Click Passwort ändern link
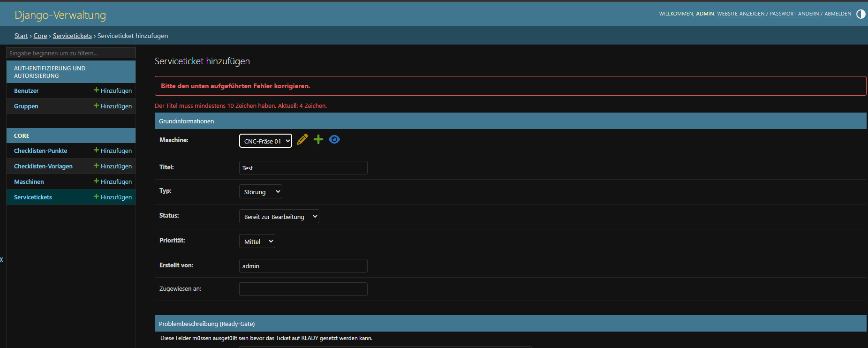The height and width of the screenshot is (348, 868). [794, 14]
